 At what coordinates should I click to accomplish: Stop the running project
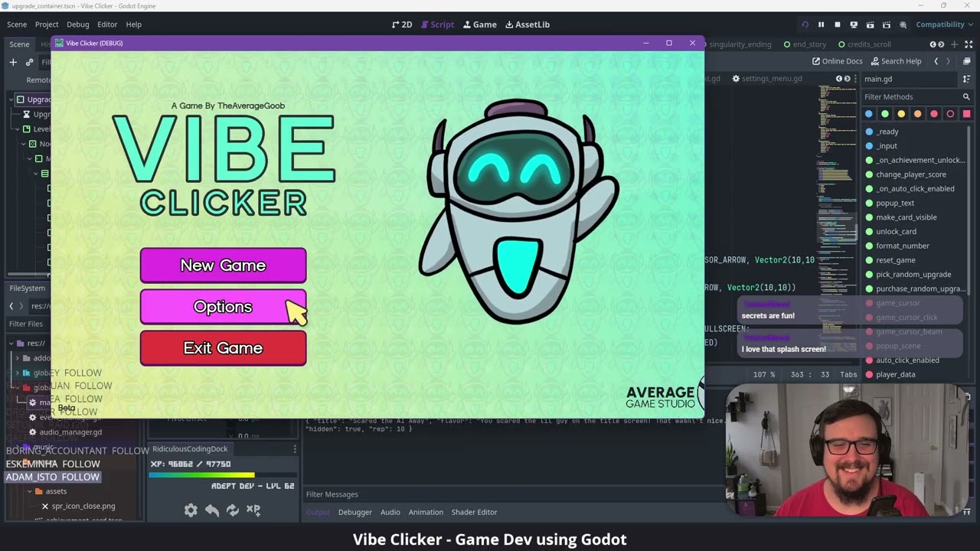(837, 24)
